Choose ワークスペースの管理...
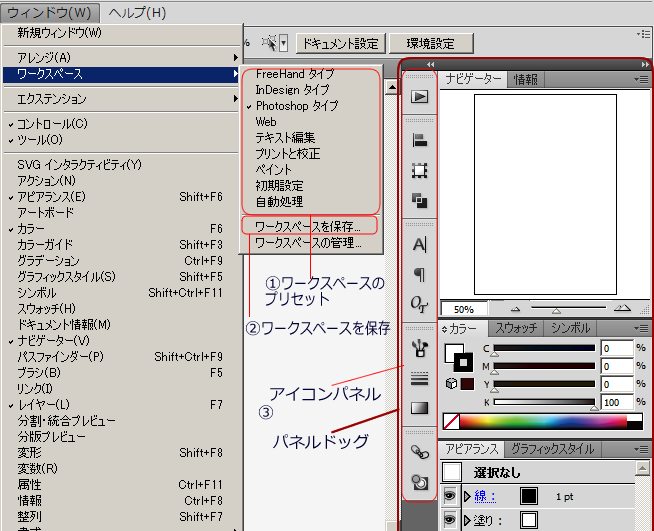This screenshot has height=531, width=654. click(x=311, y=243)
